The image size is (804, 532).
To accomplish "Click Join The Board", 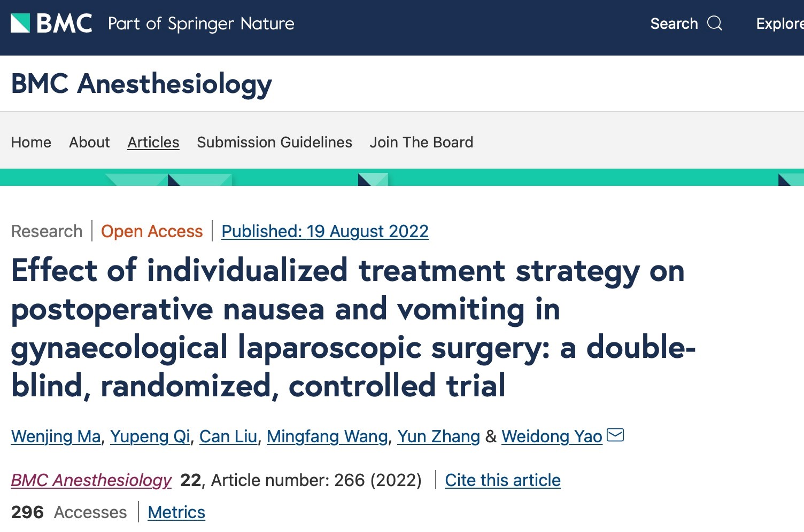I will coord(421,142).
